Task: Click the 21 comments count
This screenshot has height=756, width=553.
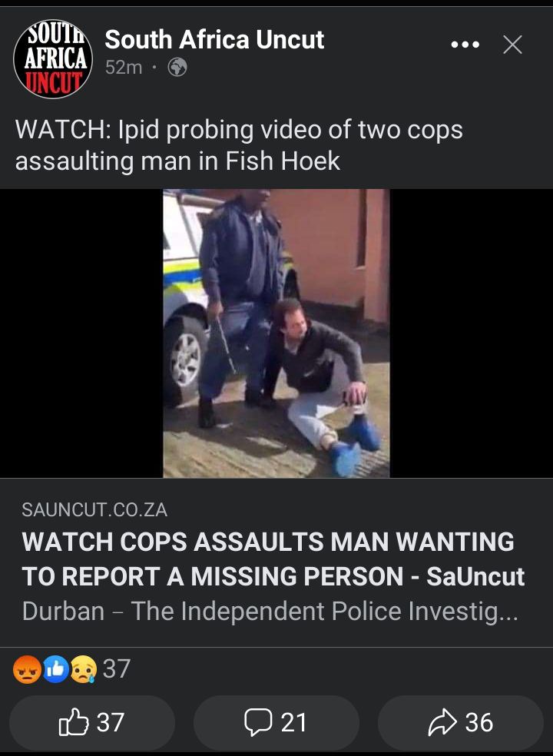Action: click(293, 722)
